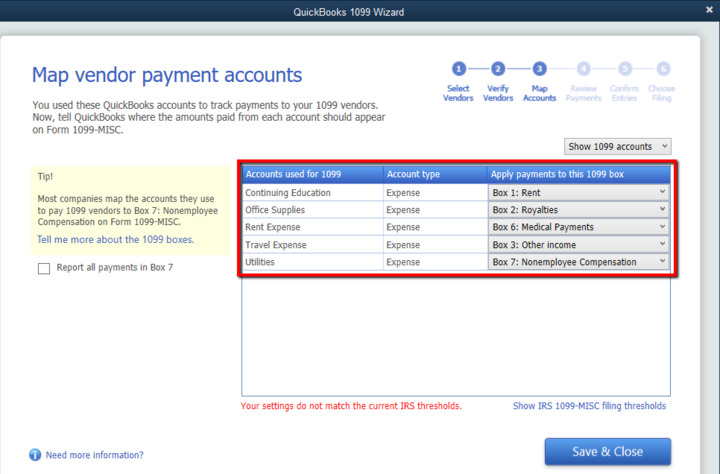
Task: Select the Rent Expense account cell
Action: click(312, 227)
